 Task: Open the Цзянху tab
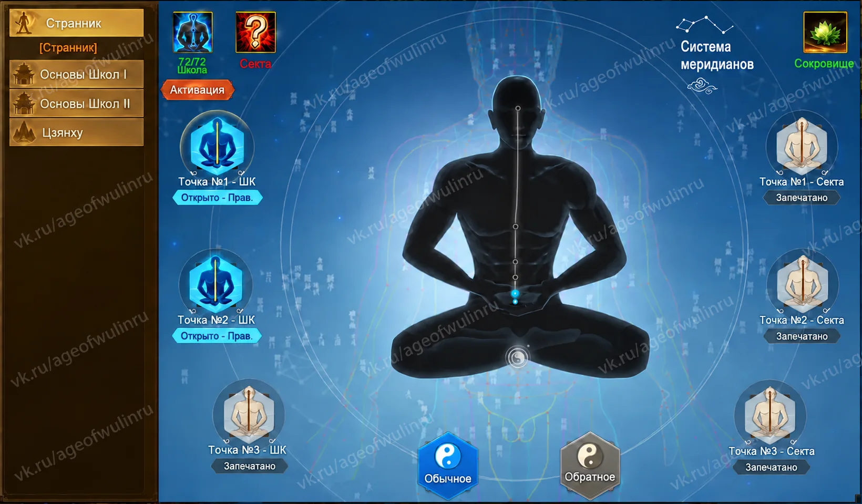[x=76, y=132]
